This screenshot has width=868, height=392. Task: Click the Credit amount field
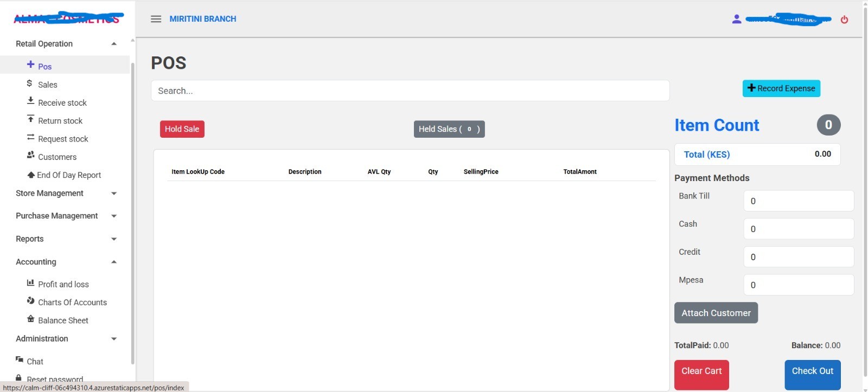[x=799, y=257]
